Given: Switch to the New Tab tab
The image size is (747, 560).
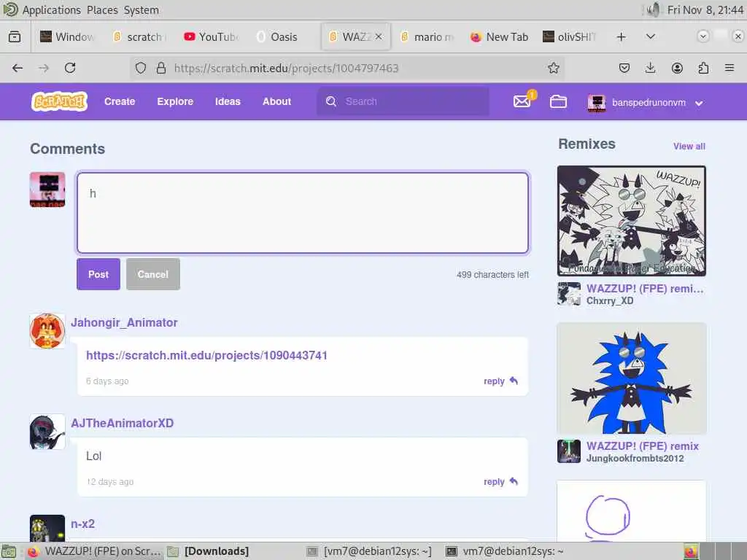Looking at the screenshot, I should [x=498, y=36].
